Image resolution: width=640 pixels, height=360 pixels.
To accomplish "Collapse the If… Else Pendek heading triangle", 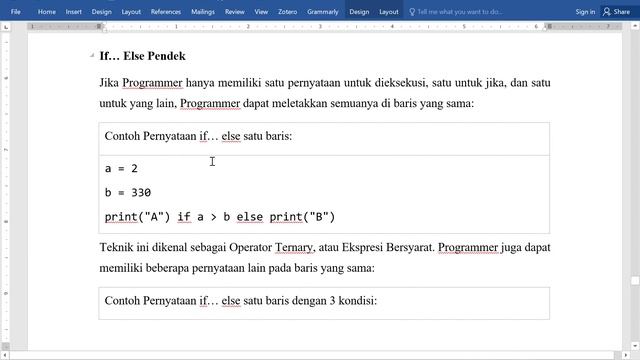I will 92,55.
